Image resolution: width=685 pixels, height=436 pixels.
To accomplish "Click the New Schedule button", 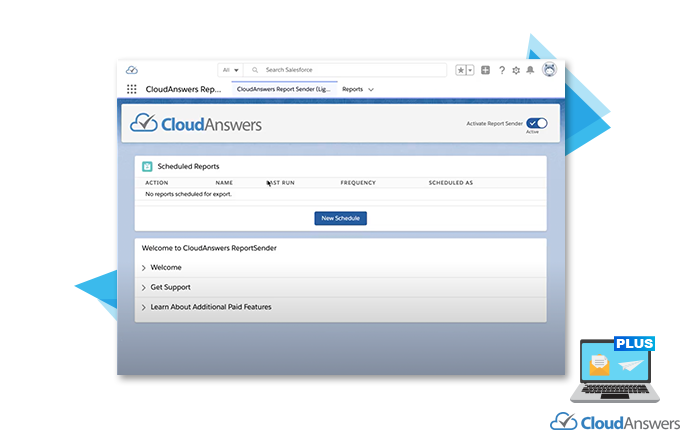I will click(341, 218).
